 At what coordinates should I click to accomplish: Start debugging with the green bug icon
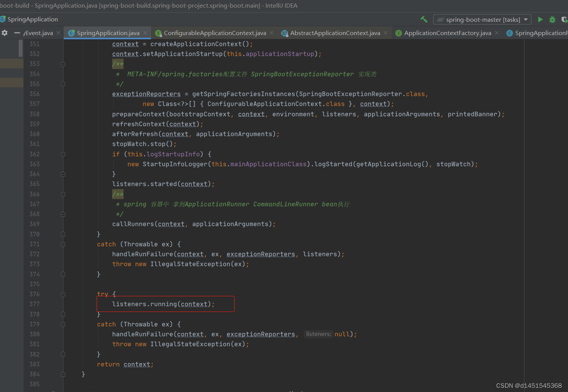tap(552, 19)
